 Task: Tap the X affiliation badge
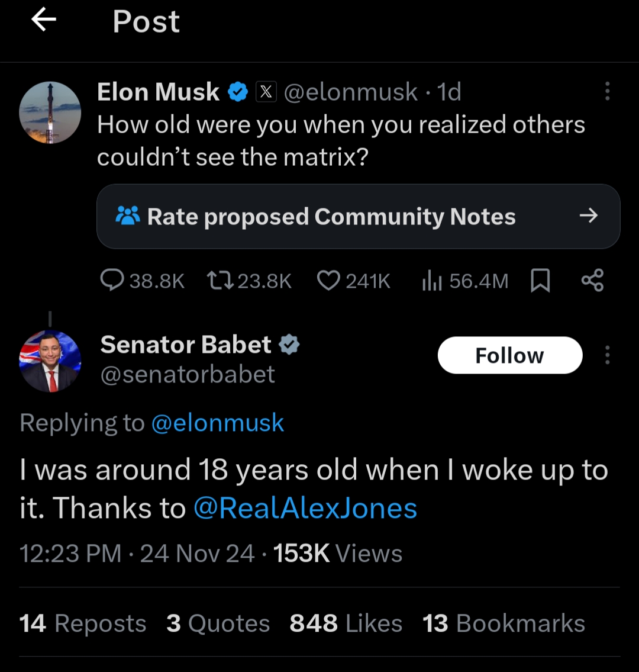[266, 92]
